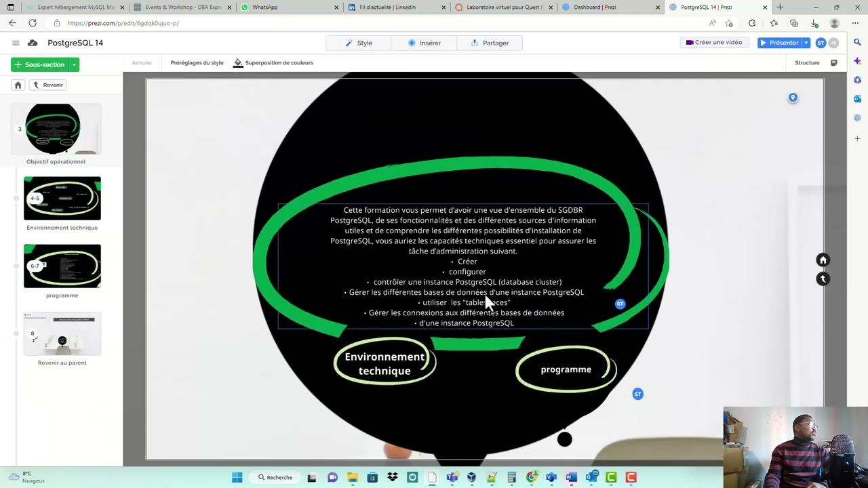
Task: Add this page to browser favorites
Action: [729, 23]
